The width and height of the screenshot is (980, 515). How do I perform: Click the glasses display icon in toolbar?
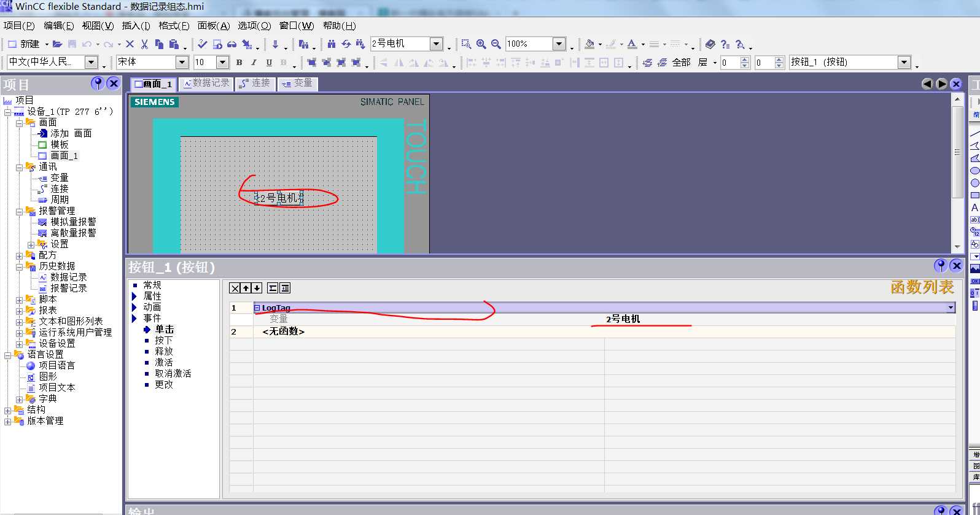click(231, 44)
